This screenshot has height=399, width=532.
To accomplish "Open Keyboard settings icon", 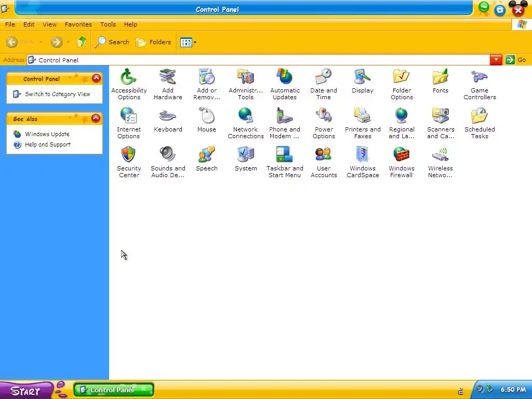I will click(x=168, y=120).
